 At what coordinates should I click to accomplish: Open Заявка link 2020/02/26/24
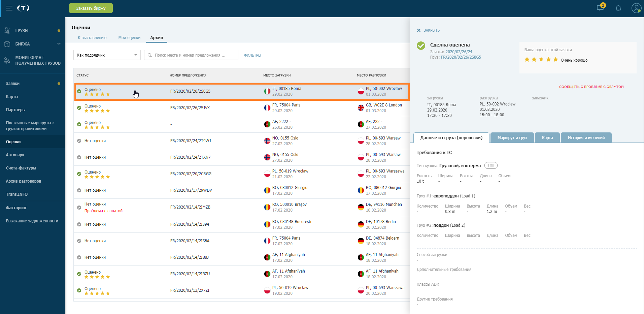459,52
